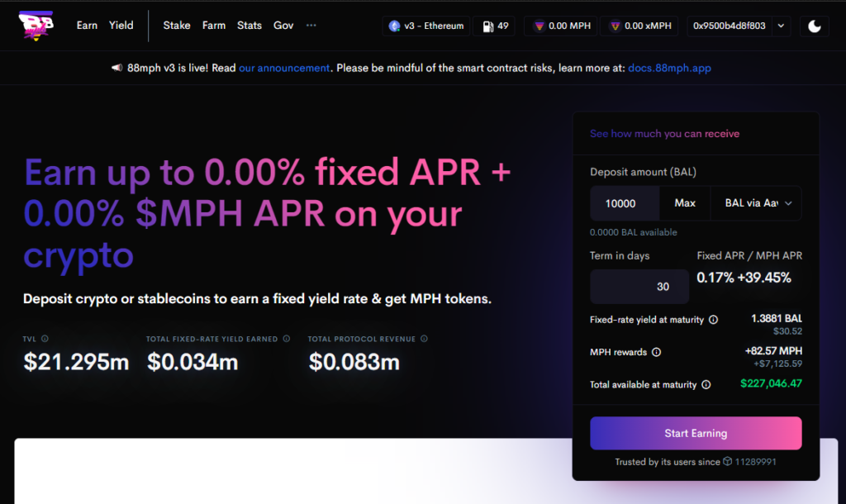Click the 1.3881 BAL yield value
Image resolution: width=846 pixels, height=504 pixels.
click(x=777, y=318)
